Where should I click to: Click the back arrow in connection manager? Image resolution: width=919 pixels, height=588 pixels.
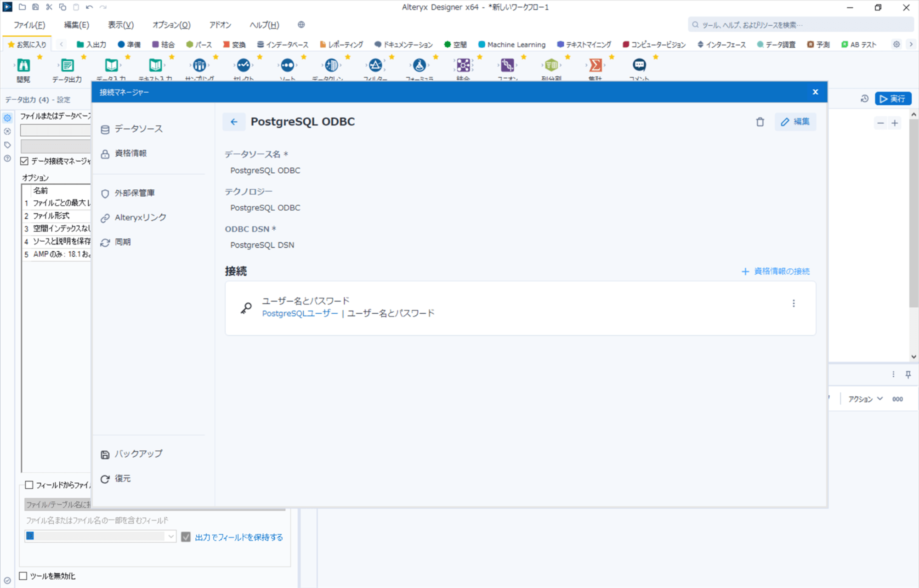click(234, 122)
